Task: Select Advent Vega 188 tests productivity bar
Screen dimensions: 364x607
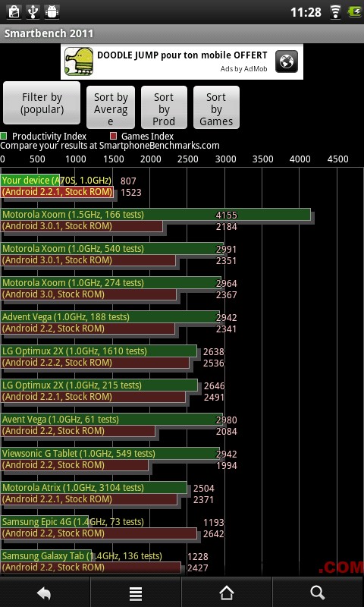Action: 110,317
